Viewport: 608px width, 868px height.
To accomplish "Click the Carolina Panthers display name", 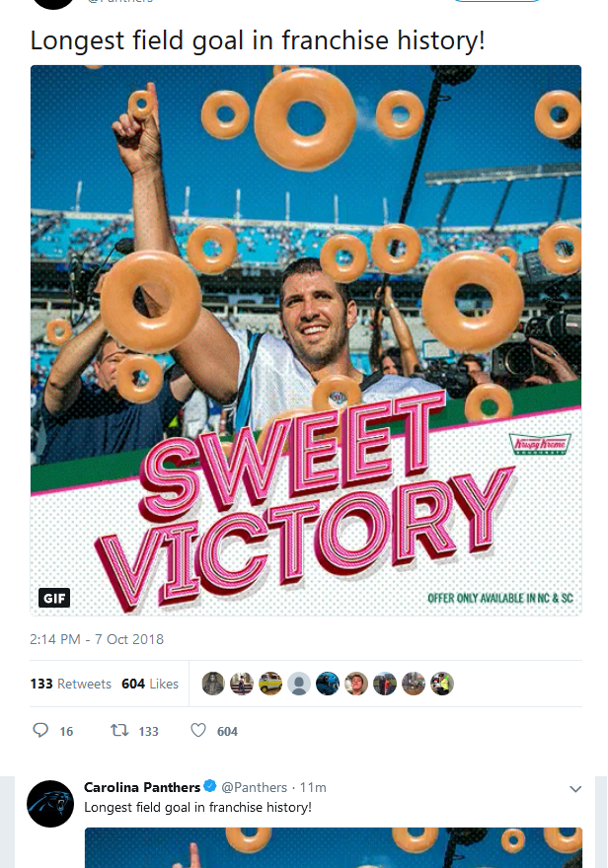I will [142, 787].
